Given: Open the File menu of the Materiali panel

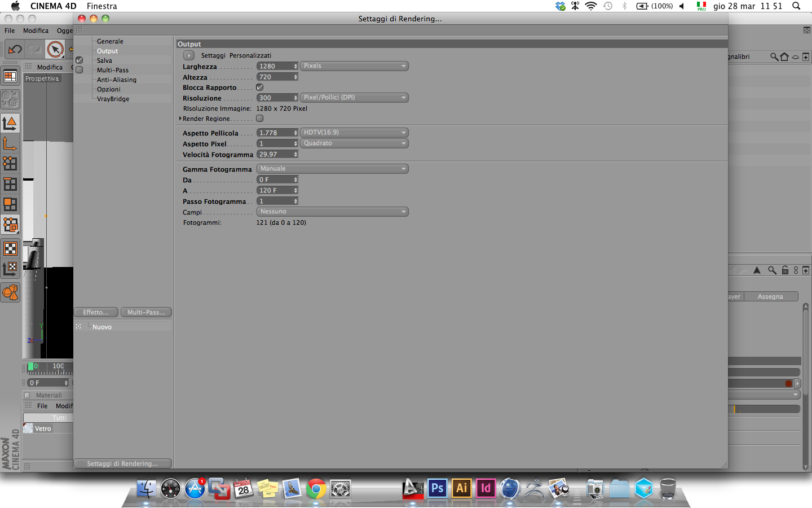Looking at the screenshot, I should pos(42,406).
